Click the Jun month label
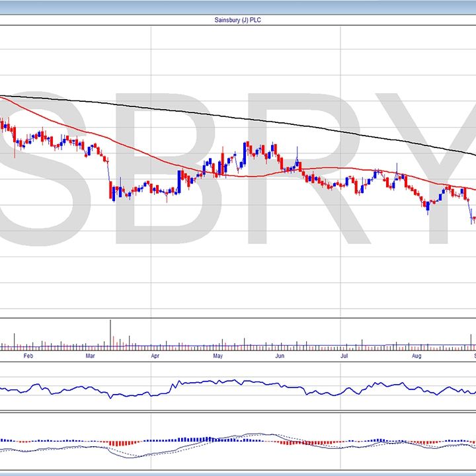The image size is (476, 476). coord(280,356)
